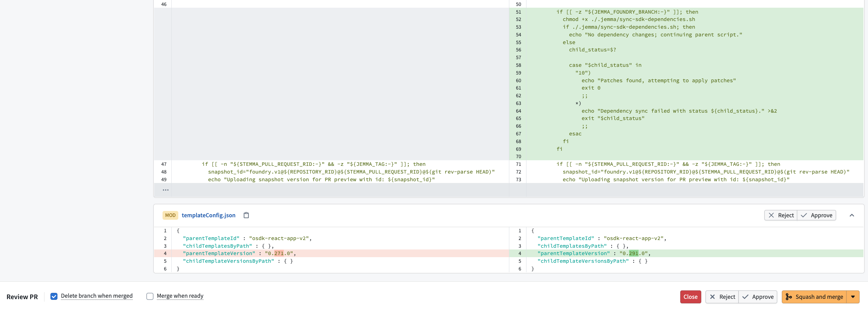Screen dimensions: 868x310
Task: Approve the PR from the bottom bar
Action: 758,297
